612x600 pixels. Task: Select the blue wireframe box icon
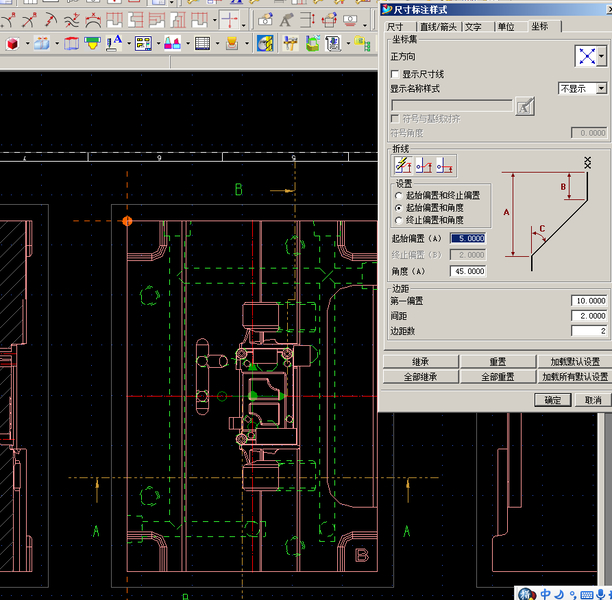tap(71, 43)
